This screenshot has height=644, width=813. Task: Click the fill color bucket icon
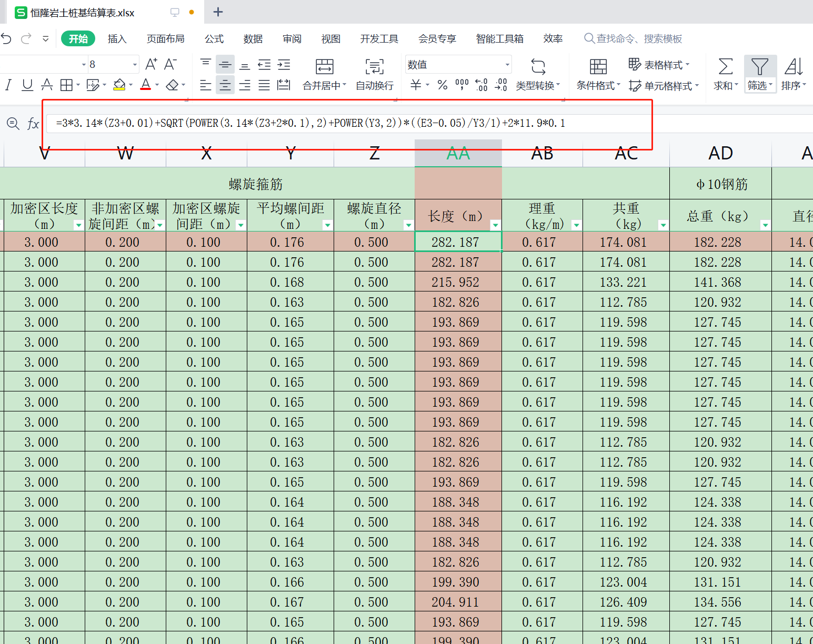[119, 85]
